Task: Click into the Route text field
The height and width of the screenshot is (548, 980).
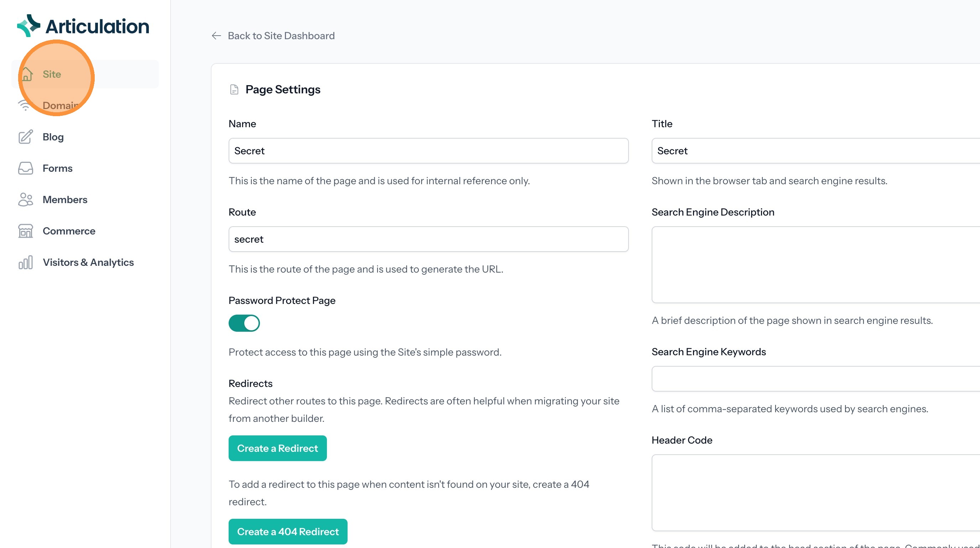Action: (428, 239)
